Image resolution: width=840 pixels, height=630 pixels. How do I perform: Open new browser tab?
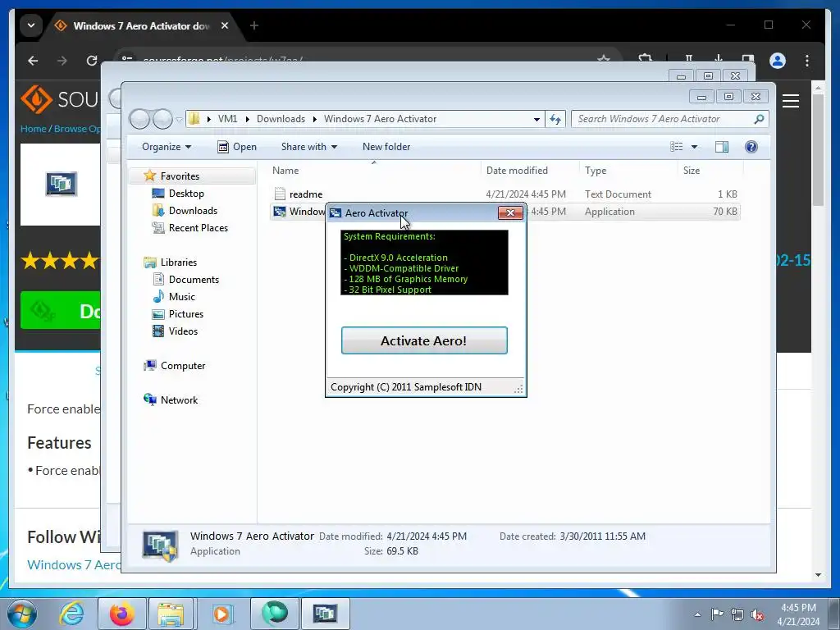click(x=254, y=25)
